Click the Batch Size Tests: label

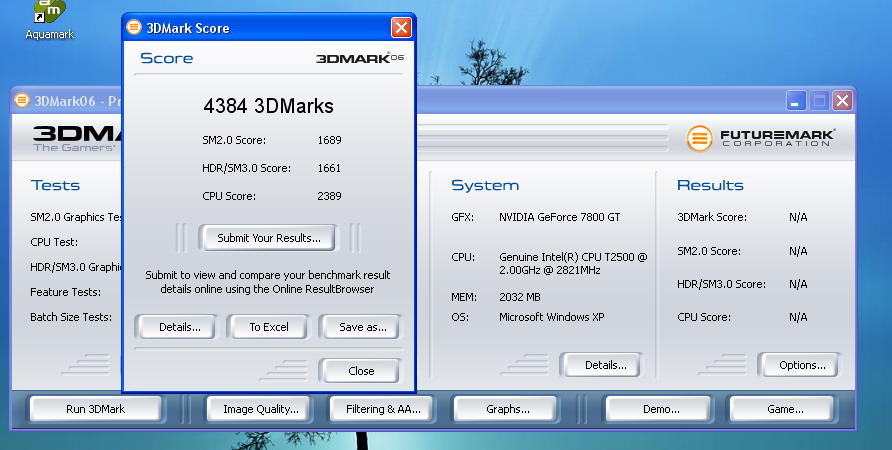pyautogui.click(x=71, y=317)
